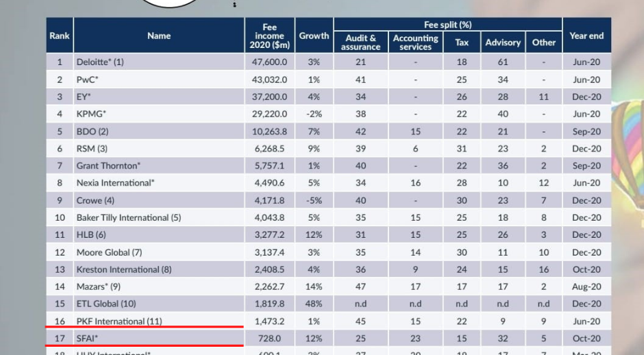Screen dimensions: 644x355
Task: Click KPMG's -2% growth cell
Action: click(314, 114)
